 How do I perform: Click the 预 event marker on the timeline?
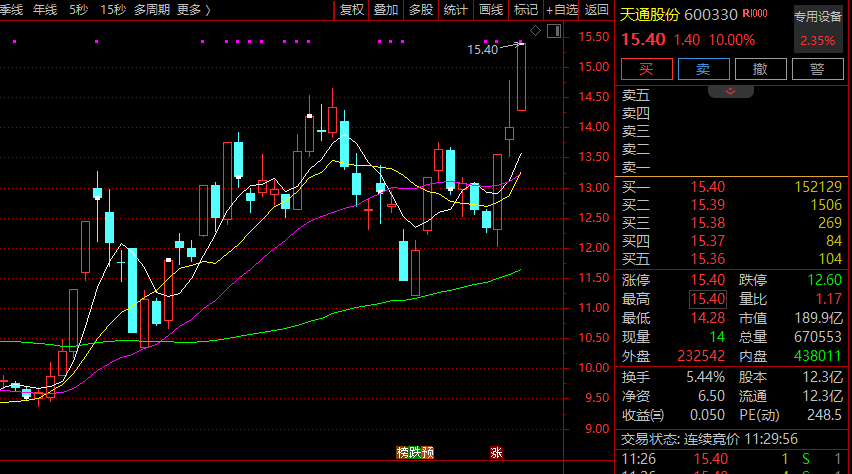click(x=428, y=453)
